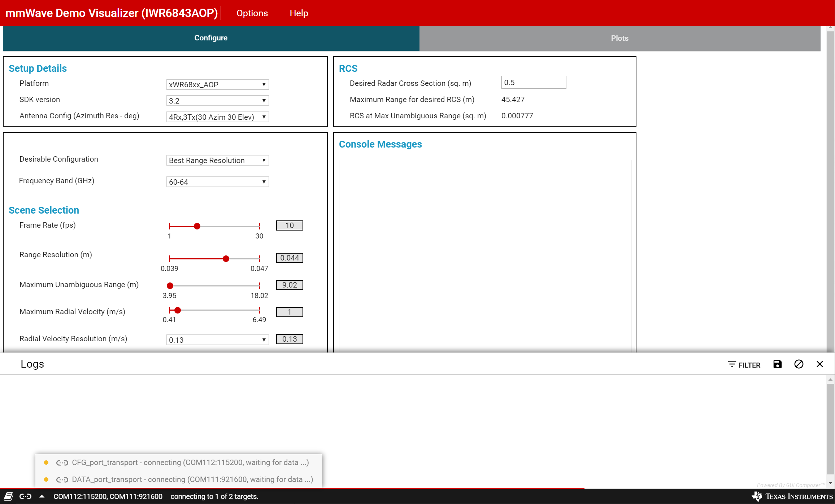Image resolution: width=835 pixels, height=504 pixels.
Task: Click the Range Resolution value box 0.044
Action: 290,258
